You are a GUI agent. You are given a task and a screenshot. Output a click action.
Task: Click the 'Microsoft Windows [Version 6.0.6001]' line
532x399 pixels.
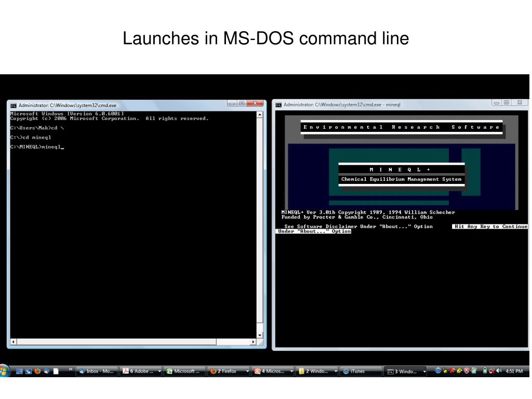click(x=67, y=114)
